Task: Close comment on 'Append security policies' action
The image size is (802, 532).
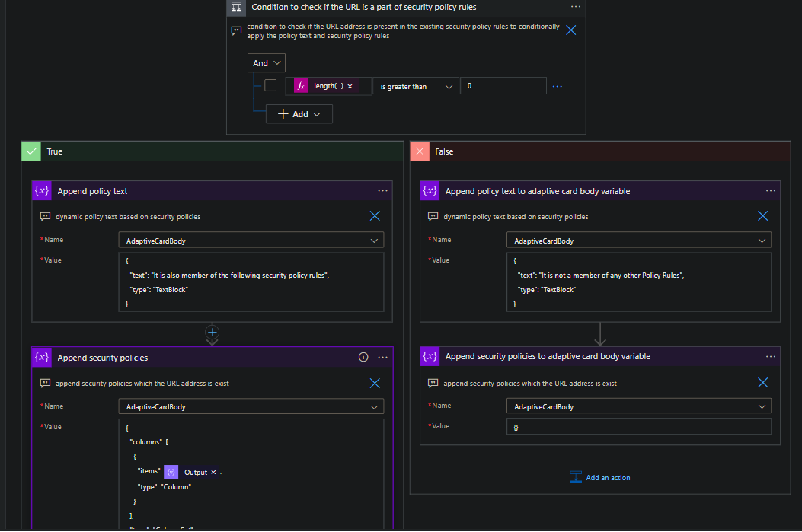Action: [x=375, y=384]
